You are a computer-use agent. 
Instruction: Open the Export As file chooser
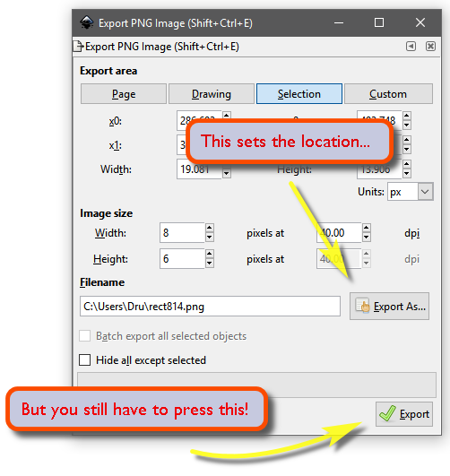click(389, 306)
